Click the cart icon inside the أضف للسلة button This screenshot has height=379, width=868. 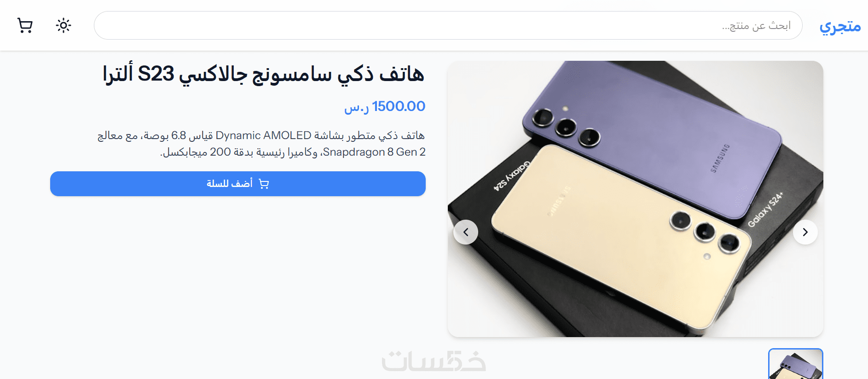[x=264, y=184]
